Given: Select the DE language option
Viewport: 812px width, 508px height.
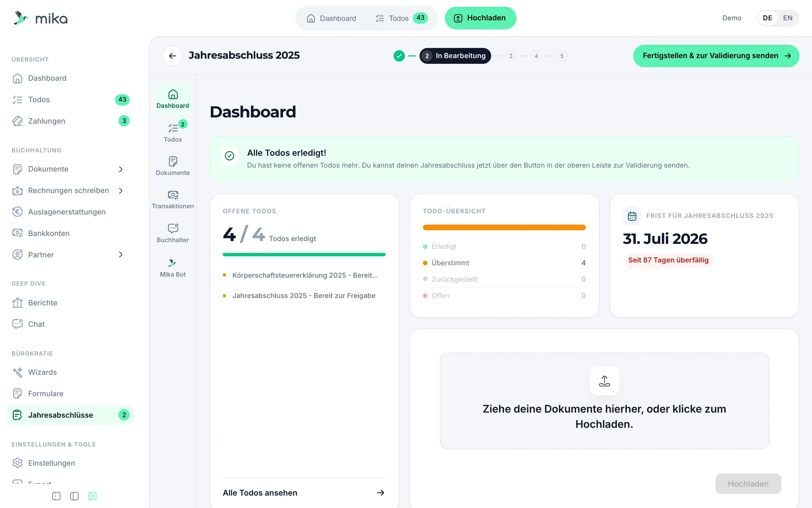Looking at the screenshot, I should pyautogui.click(x=767, y=18).
